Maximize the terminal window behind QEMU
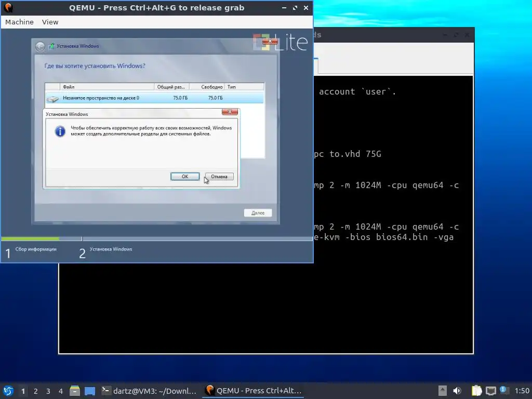532x399 pixels. point(456,35)
